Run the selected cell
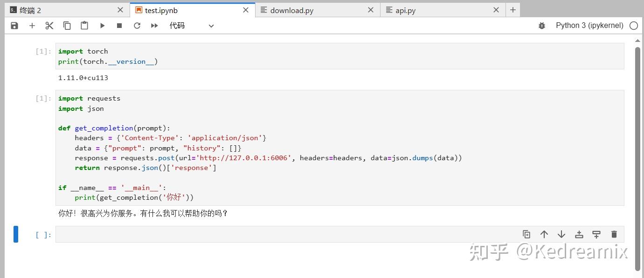The width and height of the screenshot is (644, 278). 102,26
